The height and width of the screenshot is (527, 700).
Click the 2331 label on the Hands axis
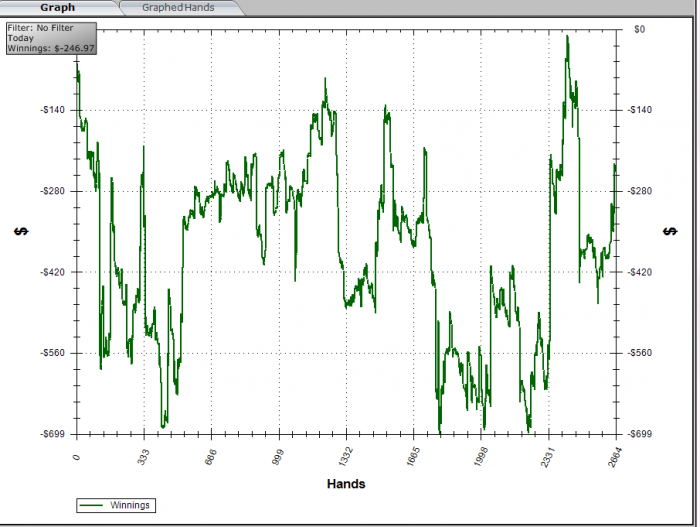548,456
